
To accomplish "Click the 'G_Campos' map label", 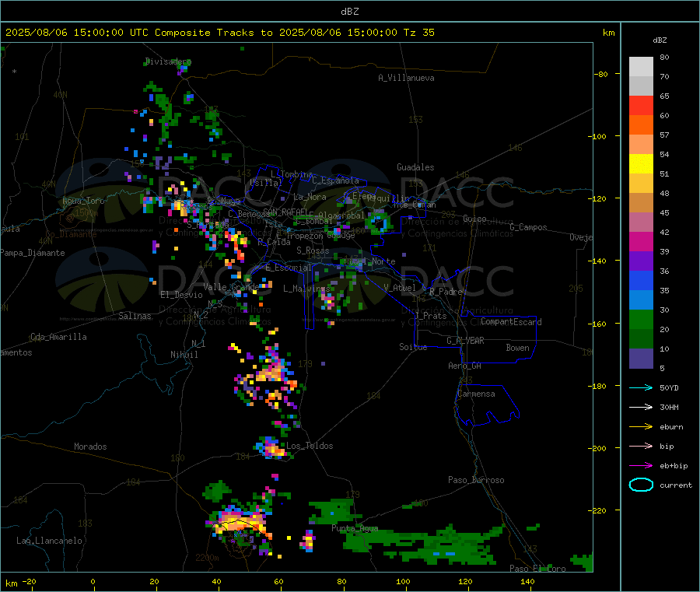I will [528, 227].
